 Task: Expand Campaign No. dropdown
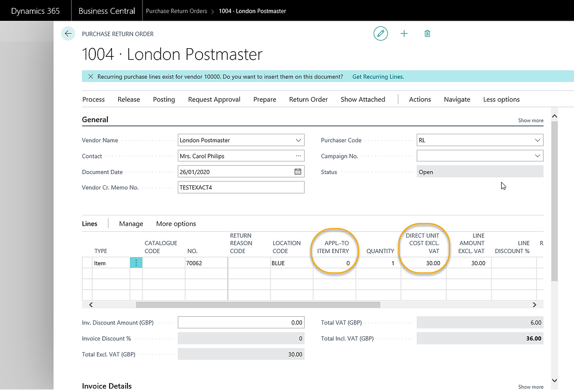(x=537, y=156)
